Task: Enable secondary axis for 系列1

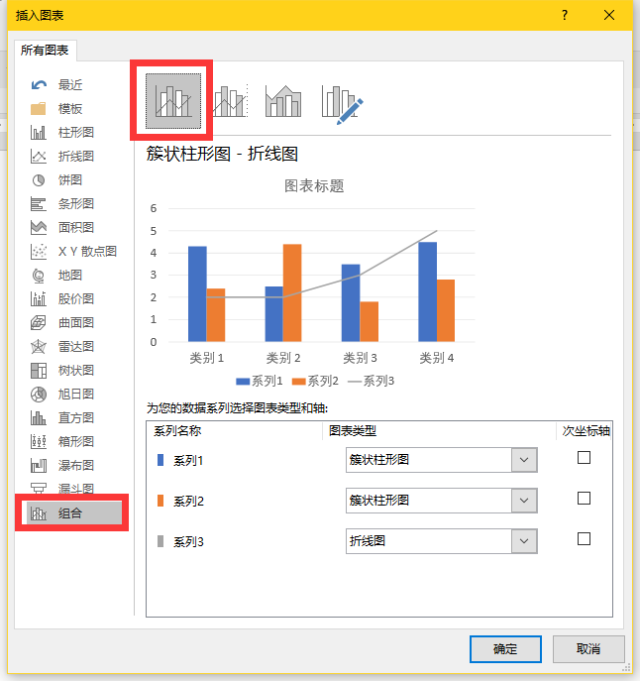Action: [x=584, y=457]
